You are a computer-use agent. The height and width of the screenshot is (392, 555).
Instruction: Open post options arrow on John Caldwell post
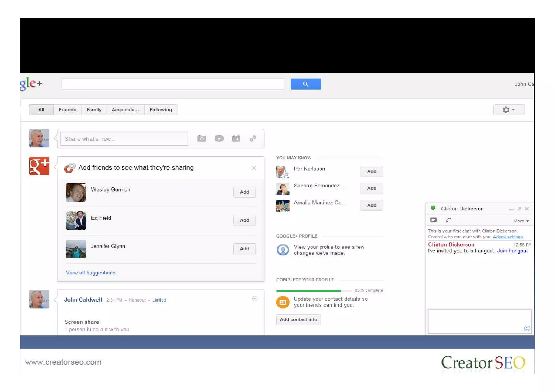point(254,299)
